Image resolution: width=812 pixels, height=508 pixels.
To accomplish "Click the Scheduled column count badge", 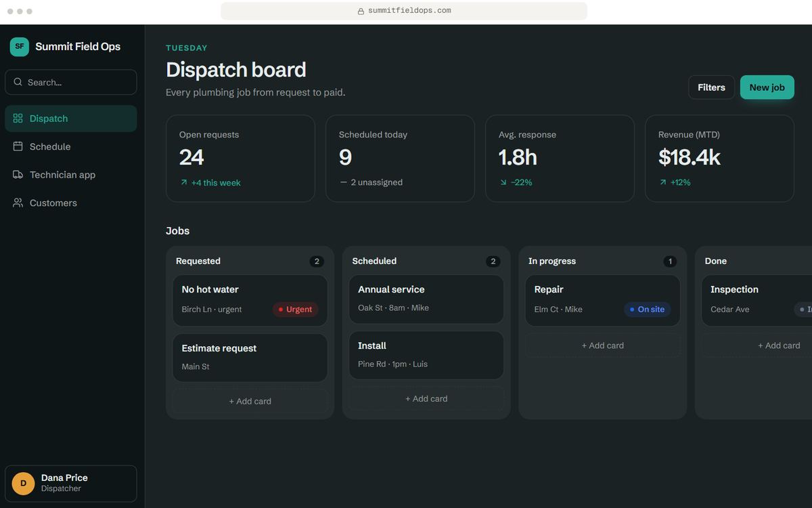I will 493,261.
